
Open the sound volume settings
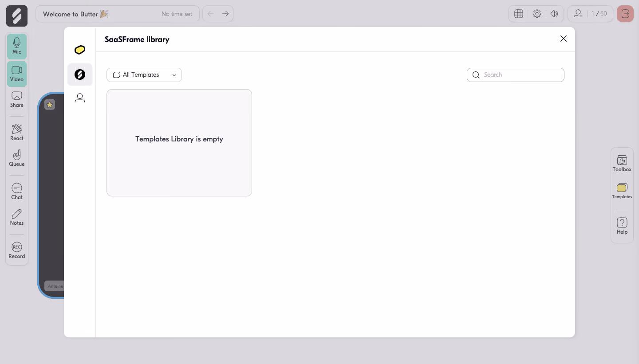(554, 14)
